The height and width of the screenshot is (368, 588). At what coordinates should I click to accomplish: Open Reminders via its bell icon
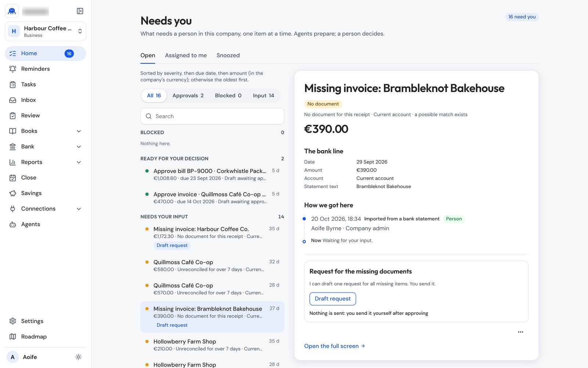(12, 69)
